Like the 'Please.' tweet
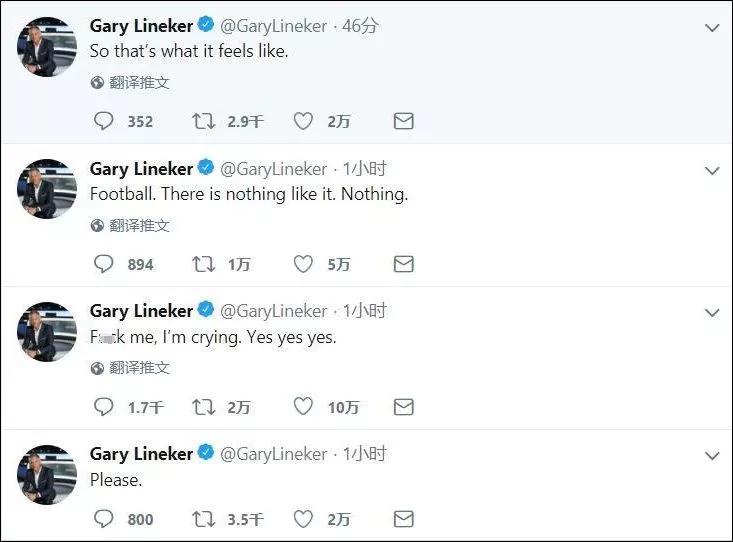The height and width of the screenshot is (542, 733). pyautogui.click(x=303, y=519)
